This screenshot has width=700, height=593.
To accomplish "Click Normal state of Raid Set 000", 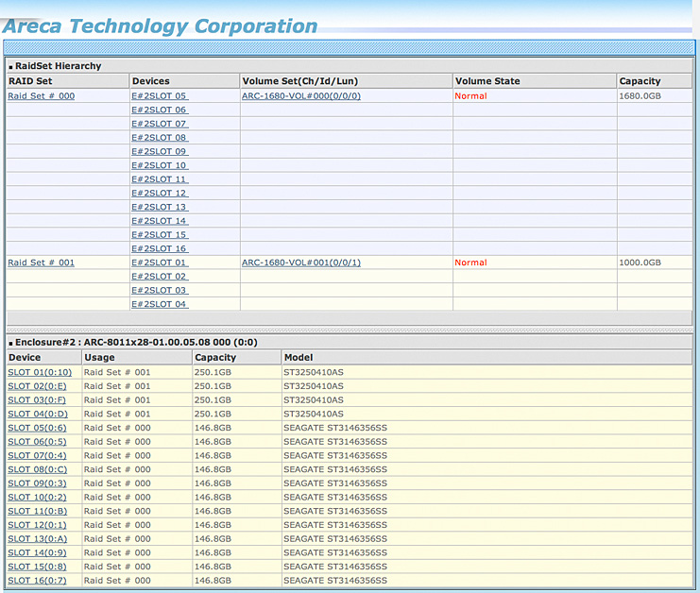I will coord(470,96).
